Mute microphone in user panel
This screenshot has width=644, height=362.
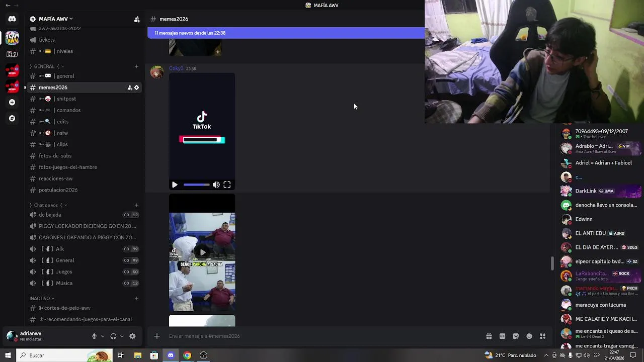[x=94, y=336]
